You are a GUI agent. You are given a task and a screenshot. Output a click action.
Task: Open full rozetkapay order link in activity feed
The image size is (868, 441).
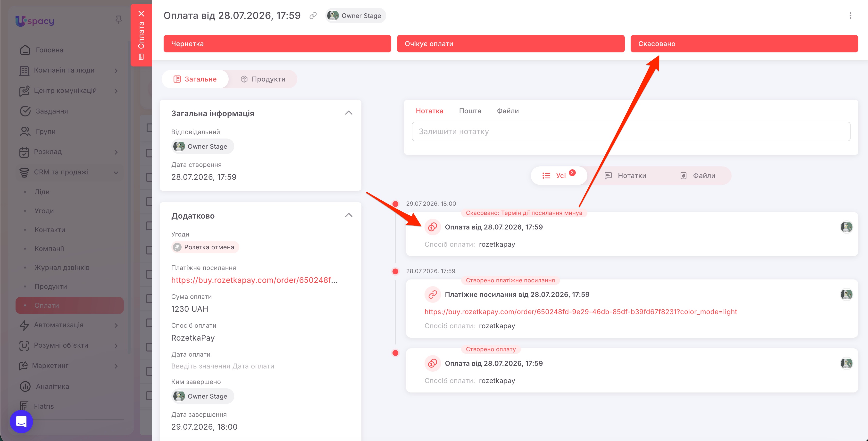[x=581, y=312]
